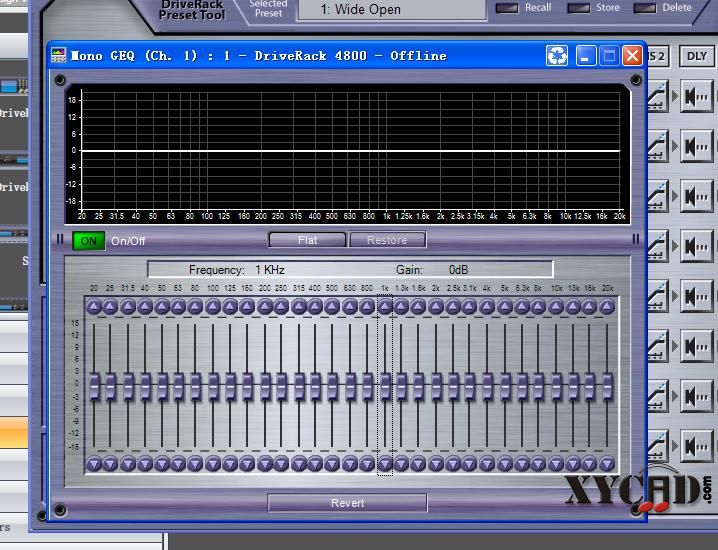Image resolution: width=718 pixels, height=550 pixels.
Task: Raise the 20k band with up arrow
Action: [x=607, y=306]
